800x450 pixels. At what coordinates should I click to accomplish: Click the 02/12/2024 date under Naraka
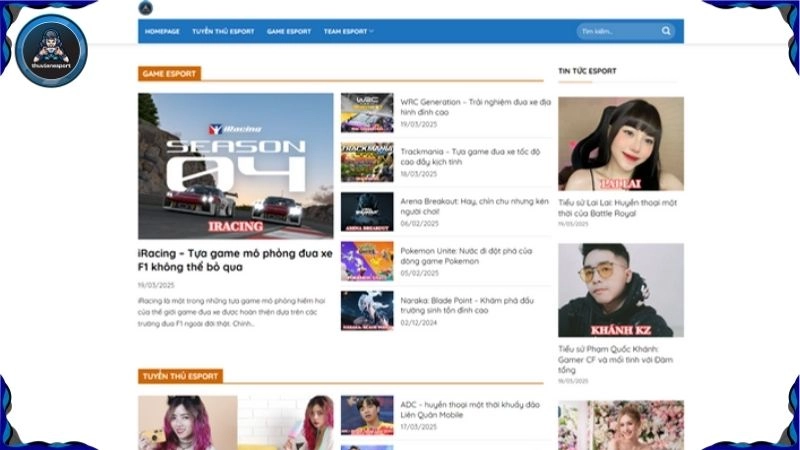pyautogui.click(x=418, y=323)
